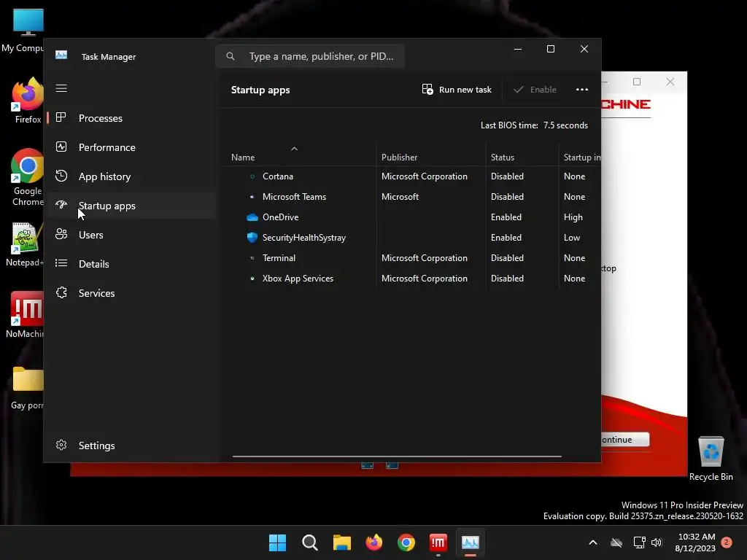Open the Processes page

[131, 118]
